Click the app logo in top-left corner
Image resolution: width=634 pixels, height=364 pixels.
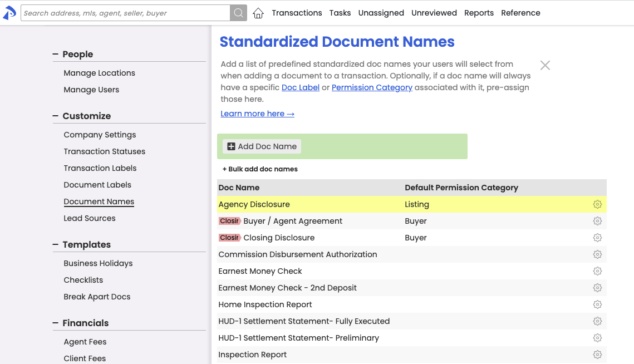click(x=9, y=13)
